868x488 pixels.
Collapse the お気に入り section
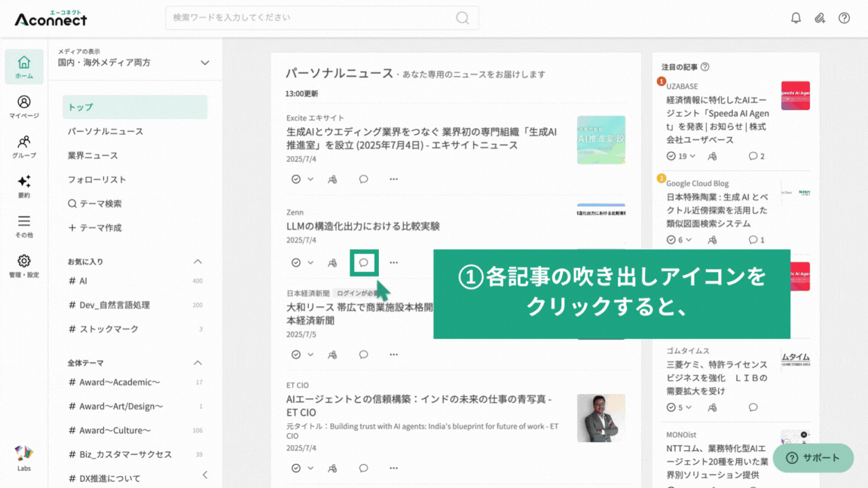point(197,261)
